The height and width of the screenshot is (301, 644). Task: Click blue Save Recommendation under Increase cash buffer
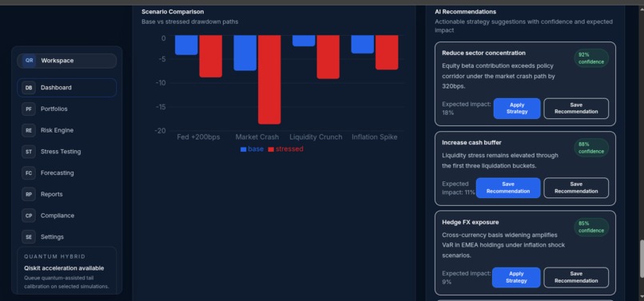[508, 188]
